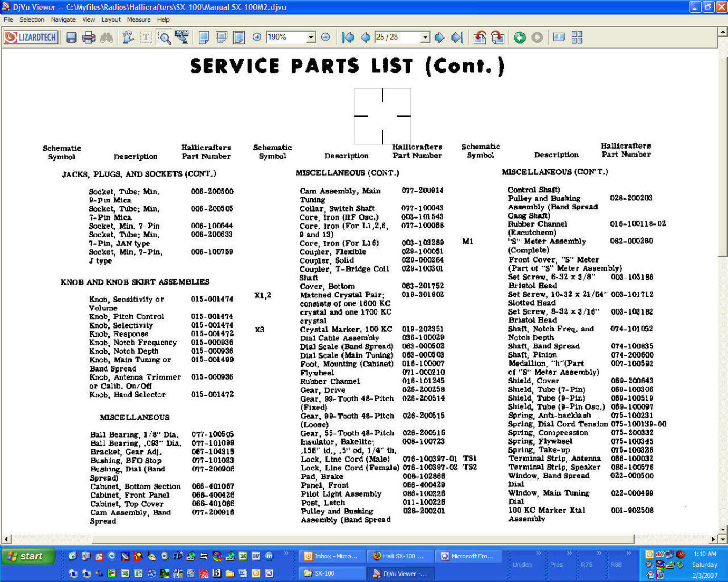Open the Windows Start menu
Image resolution: width=728 pixels, height=582 pixels.
click(28, 556)
